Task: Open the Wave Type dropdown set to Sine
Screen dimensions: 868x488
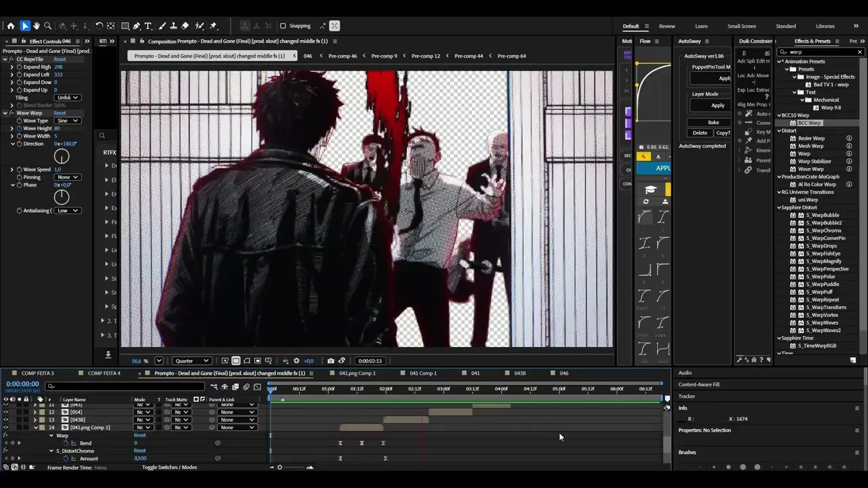Action: pos(68,121)
